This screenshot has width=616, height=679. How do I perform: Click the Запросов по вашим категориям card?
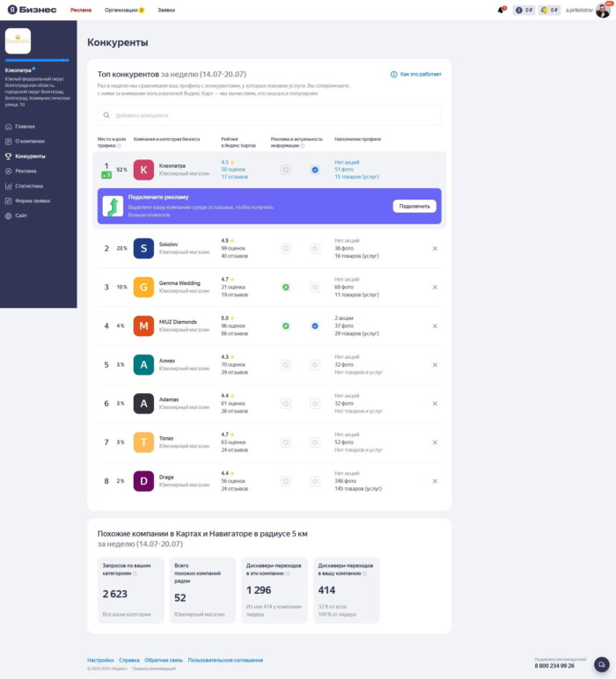pyautogui.click(x=131, y=590)
